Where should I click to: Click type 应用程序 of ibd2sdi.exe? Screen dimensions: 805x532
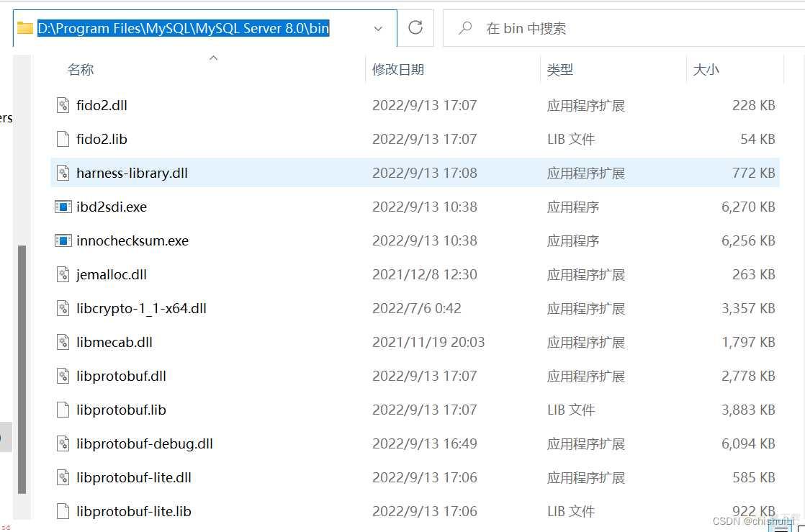[573, 207]
